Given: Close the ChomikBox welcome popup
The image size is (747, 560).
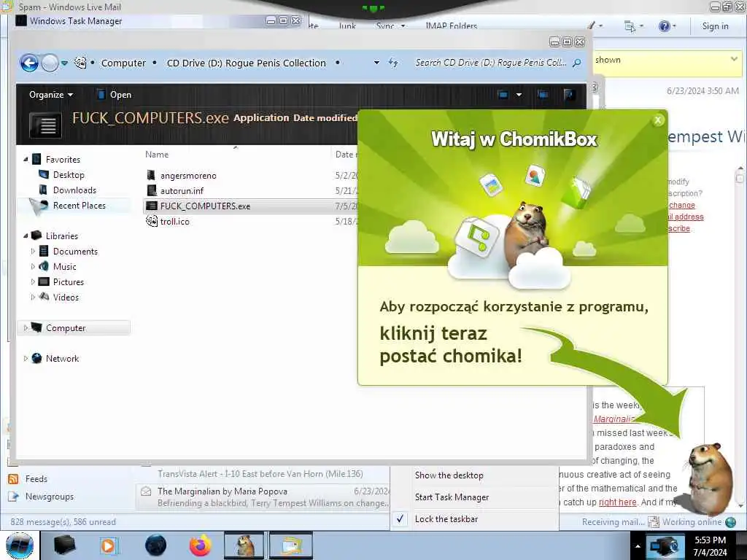Looking at the screenshot, I should tap(658, 120).
